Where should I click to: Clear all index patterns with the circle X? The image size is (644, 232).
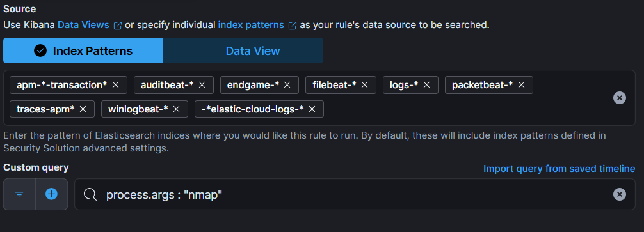tap(620, 98)
